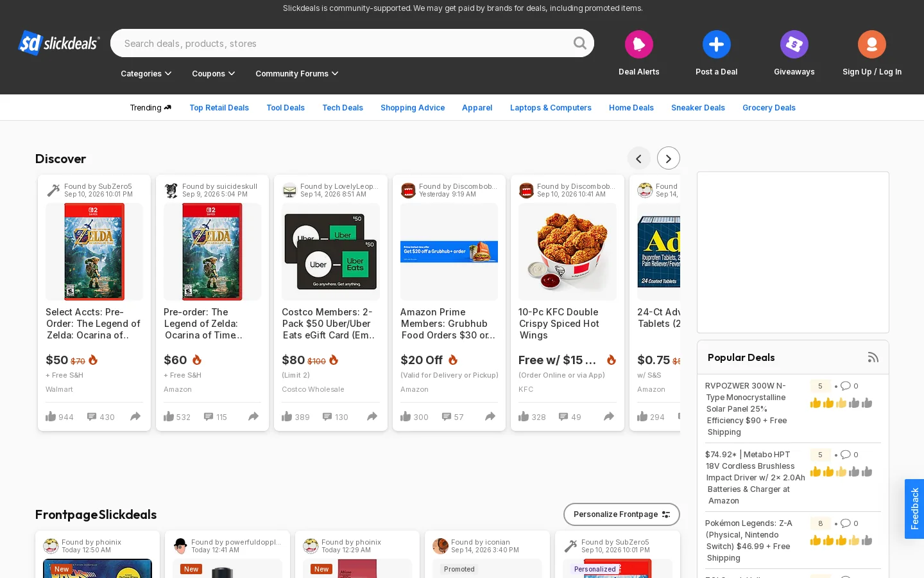Click the fire icon on $20 Off Grubhub

tap(453, 360)
